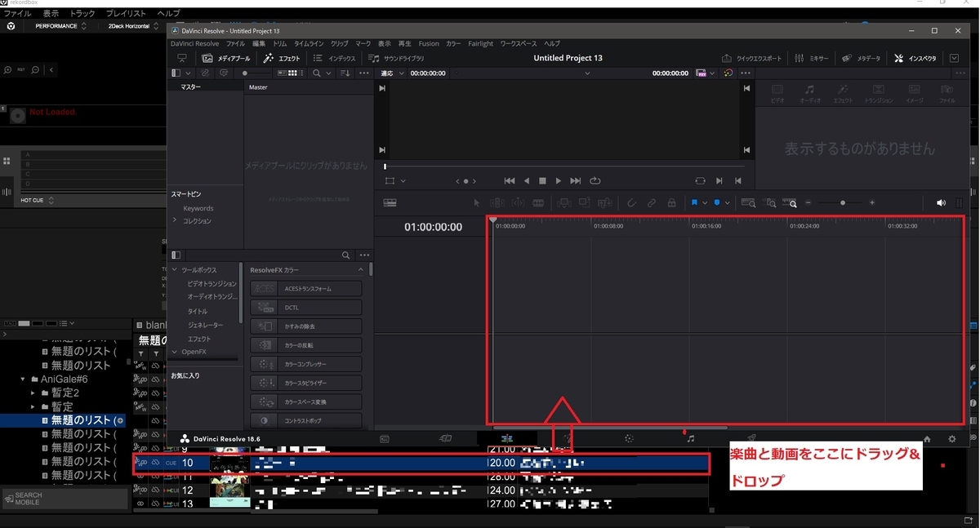The width and height of the screenshot is (980, 528).
Task: Click the media pool search icon
Action: click(x=317, y=73)
